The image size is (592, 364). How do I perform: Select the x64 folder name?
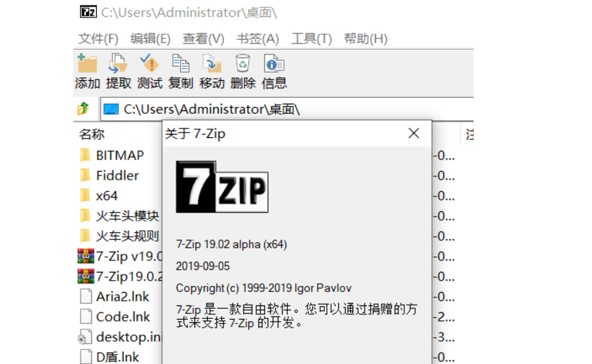click(107, 196)
